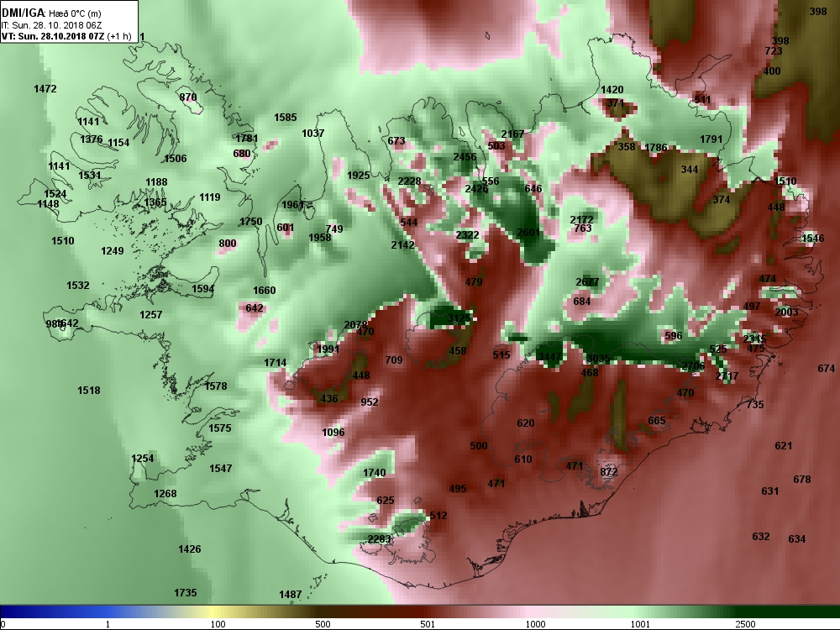Click the value 344 on the map
The image size is (840, 630).
(690, 170)
